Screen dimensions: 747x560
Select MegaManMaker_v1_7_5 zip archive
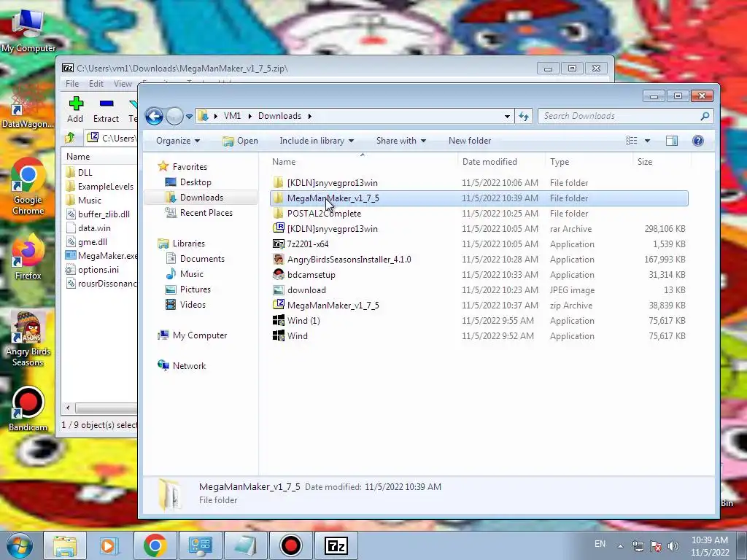pos(479,306)
